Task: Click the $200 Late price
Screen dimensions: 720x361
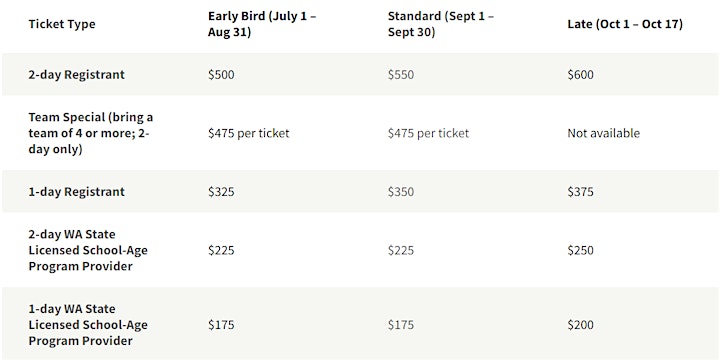Action: (580, 325)
